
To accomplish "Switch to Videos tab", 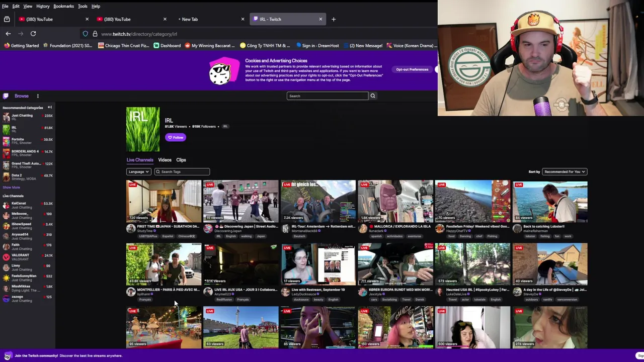I will pyautogui.click(x=165, y=160).
